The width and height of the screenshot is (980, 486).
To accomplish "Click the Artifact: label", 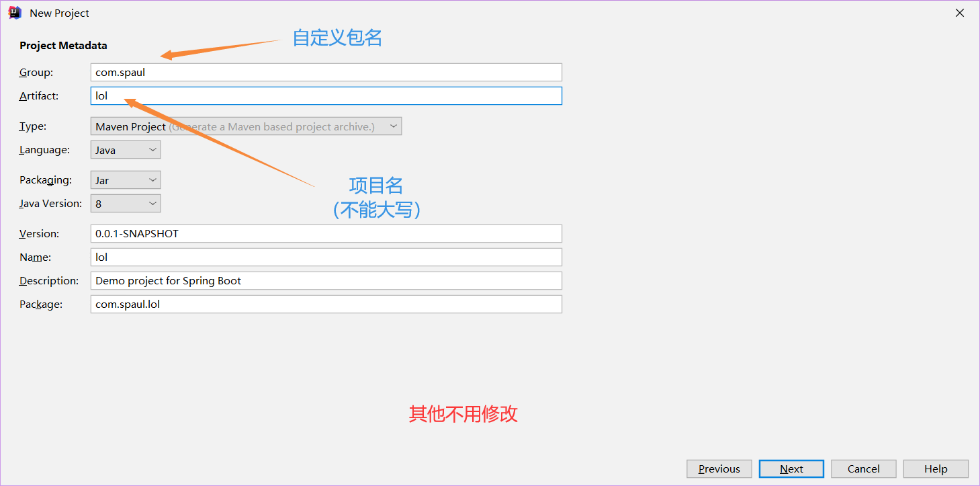I will click(x=39, y=96).
